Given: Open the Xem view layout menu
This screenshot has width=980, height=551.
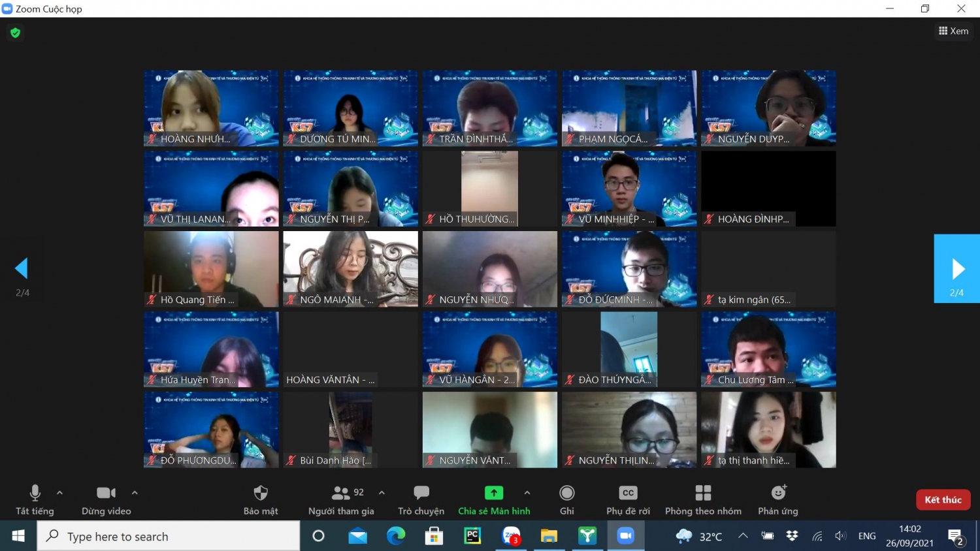Looking at the screenshot, I should pos(953,31).
